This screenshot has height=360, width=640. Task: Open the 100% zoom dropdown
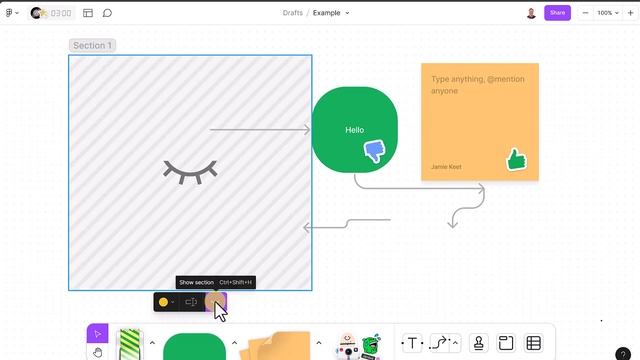608,13
